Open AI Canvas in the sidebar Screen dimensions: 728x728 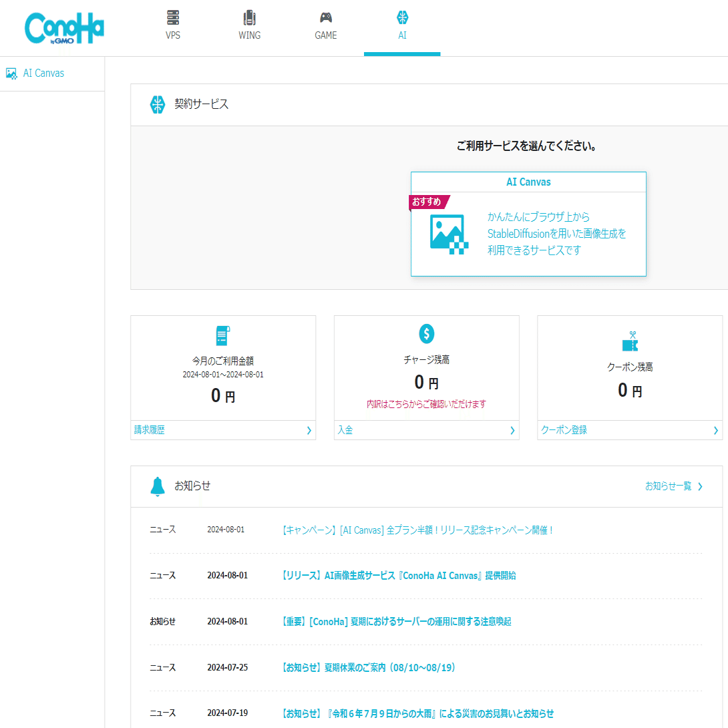tap(43, 73)
